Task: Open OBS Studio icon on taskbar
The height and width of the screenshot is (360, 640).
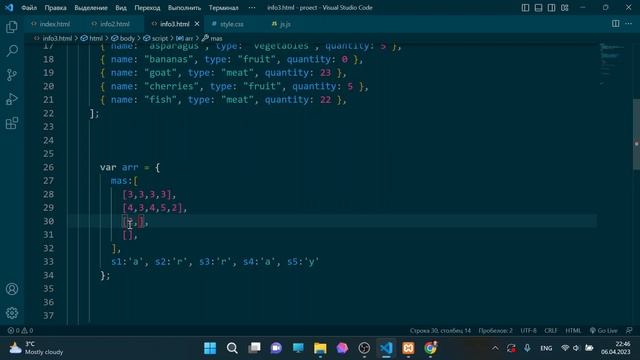Action: 364,348
